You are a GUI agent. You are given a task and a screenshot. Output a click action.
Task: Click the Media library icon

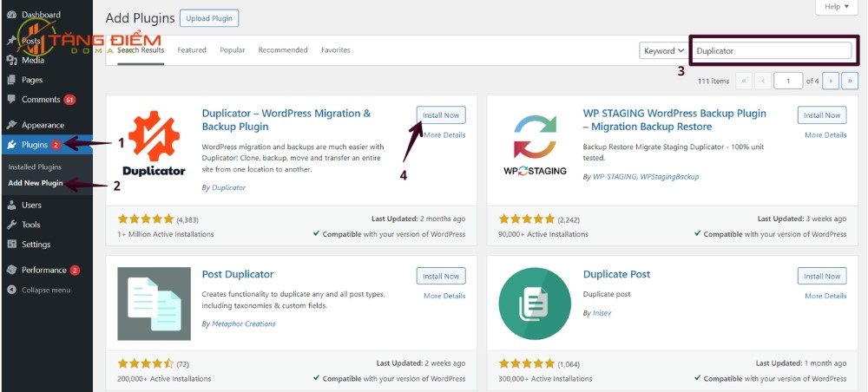coord(11,60)
